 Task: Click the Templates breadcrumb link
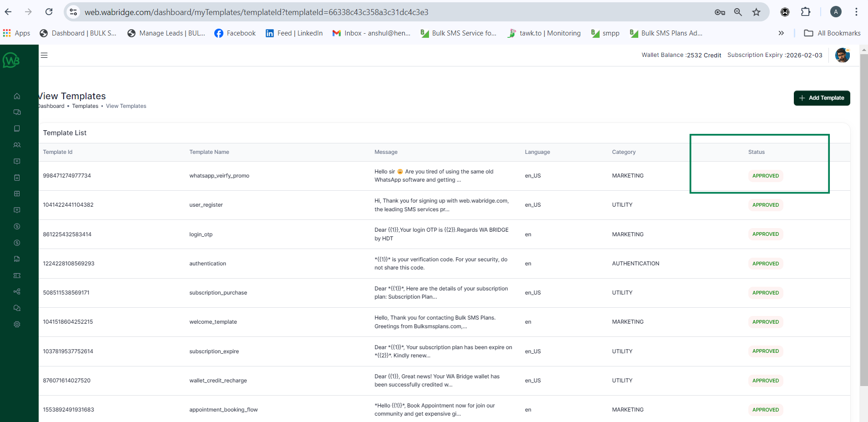(x=85, y=106)
